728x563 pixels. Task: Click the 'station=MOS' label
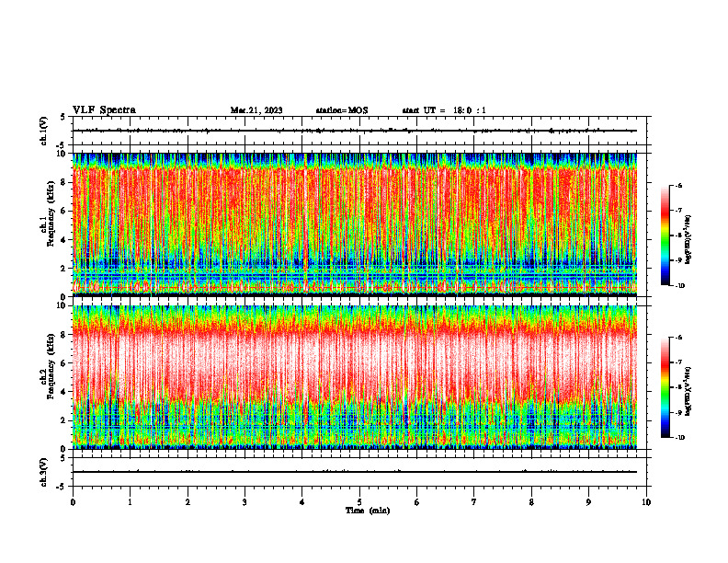point(342,110)
